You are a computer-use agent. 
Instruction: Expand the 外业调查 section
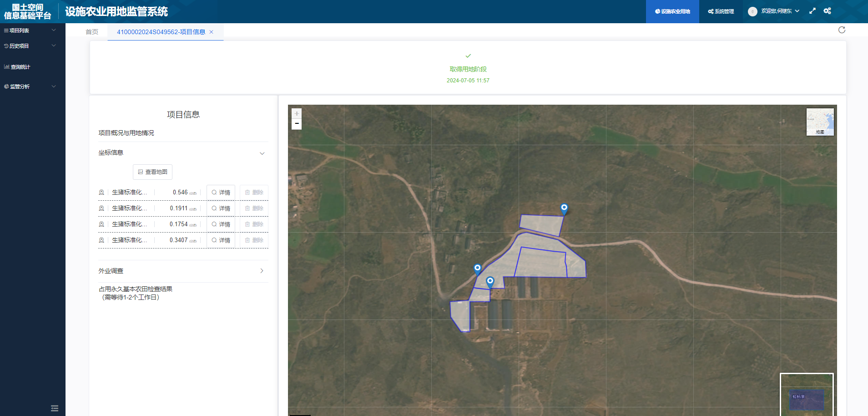pyautogui.click(x=262, y=271)
